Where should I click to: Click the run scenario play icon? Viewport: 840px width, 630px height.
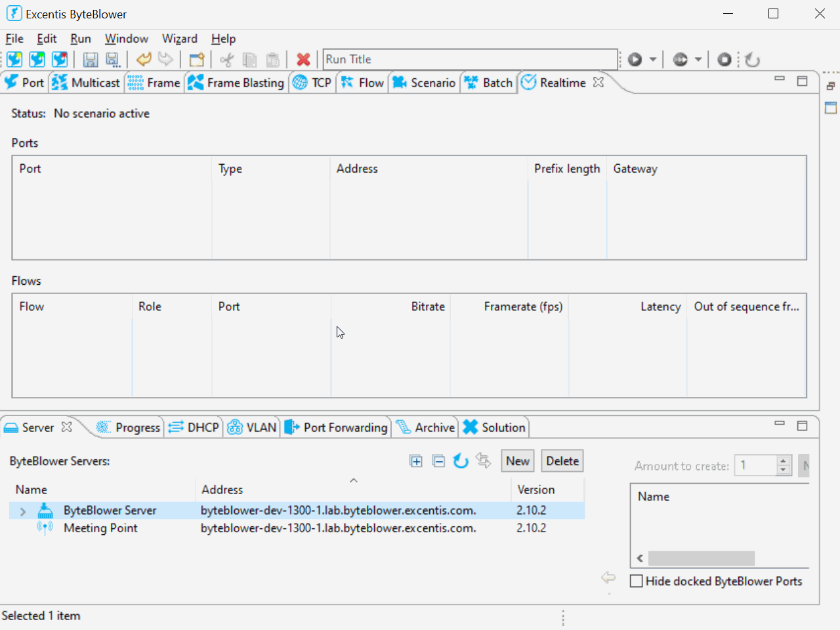(x=635, y=60)
